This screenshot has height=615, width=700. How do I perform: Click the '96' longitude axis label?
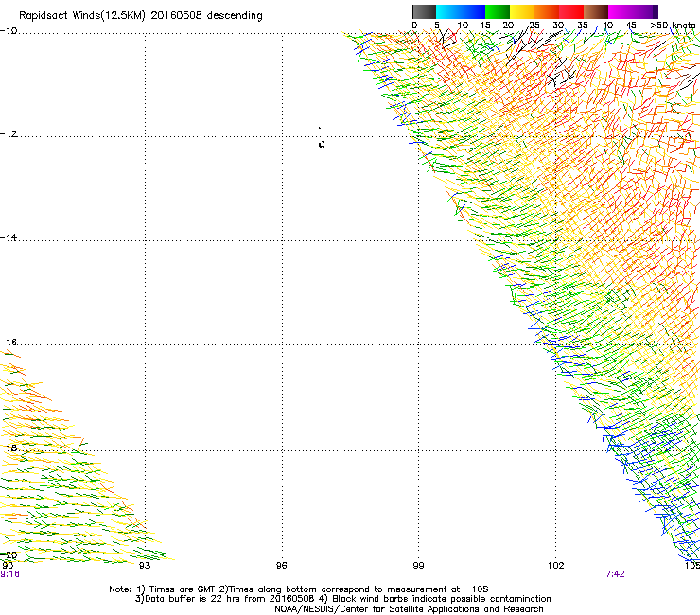click(281, 566)
